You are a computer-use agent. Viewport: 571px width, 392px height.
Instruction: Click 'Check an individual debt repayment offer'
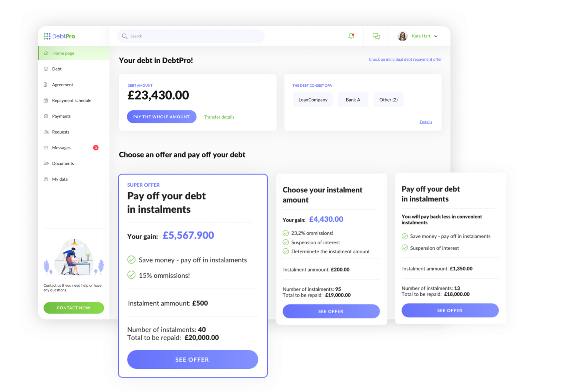pyautogui.click(x=405, y=59)
